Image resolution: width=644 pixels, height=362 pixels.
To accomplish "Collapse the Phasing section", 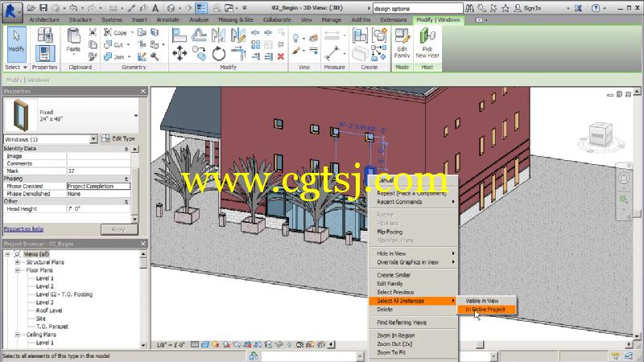I will tap(126, 179).
